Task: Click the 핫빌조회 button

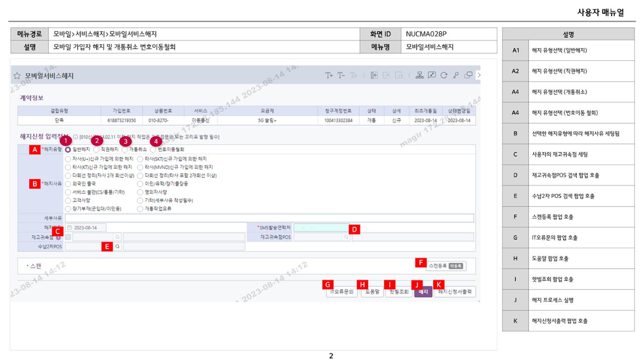Action: click(x=399, y=292)
